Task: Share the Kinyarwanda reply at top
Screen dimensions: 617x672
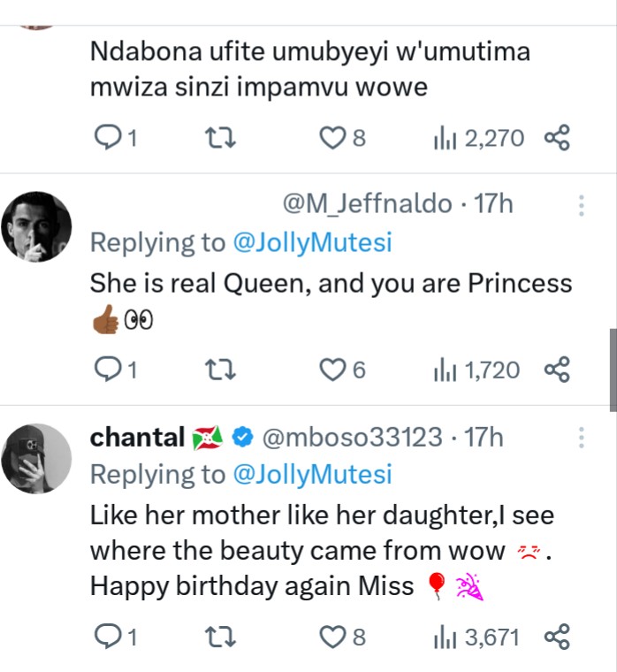Action: click(x=557, y=138)
